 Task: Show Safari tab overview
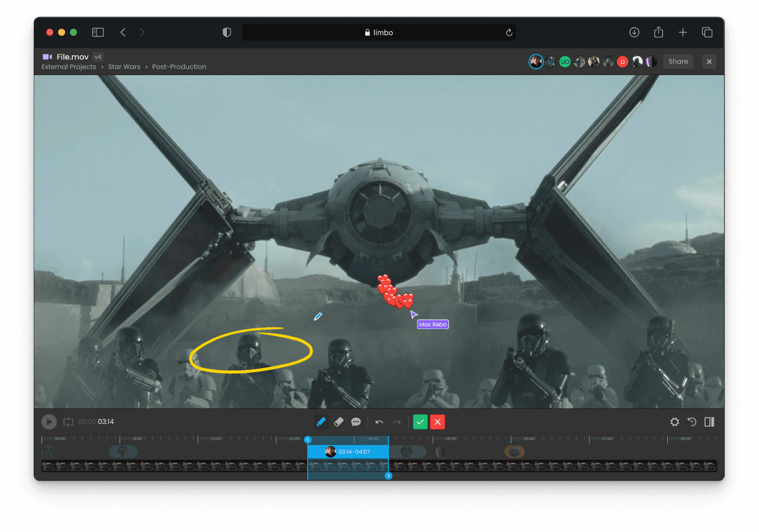(x=707, y=33)
